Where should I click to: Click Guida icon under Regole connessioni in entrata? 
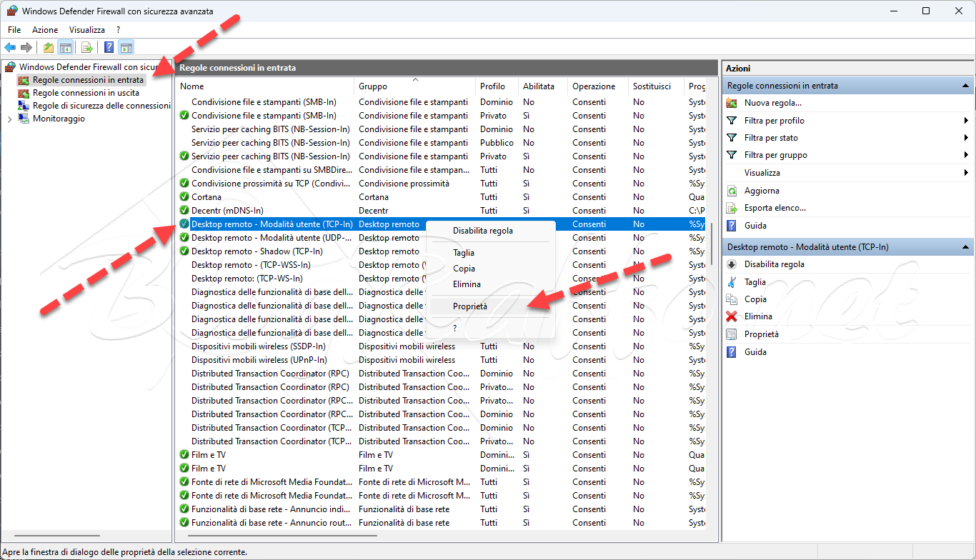pyautogui.click(x=732, y=226)
